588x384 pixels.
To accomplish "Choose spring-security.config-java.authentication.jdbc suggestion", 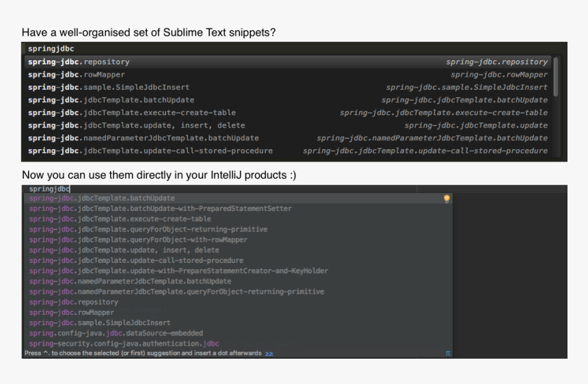I will [x=124, y=344].
